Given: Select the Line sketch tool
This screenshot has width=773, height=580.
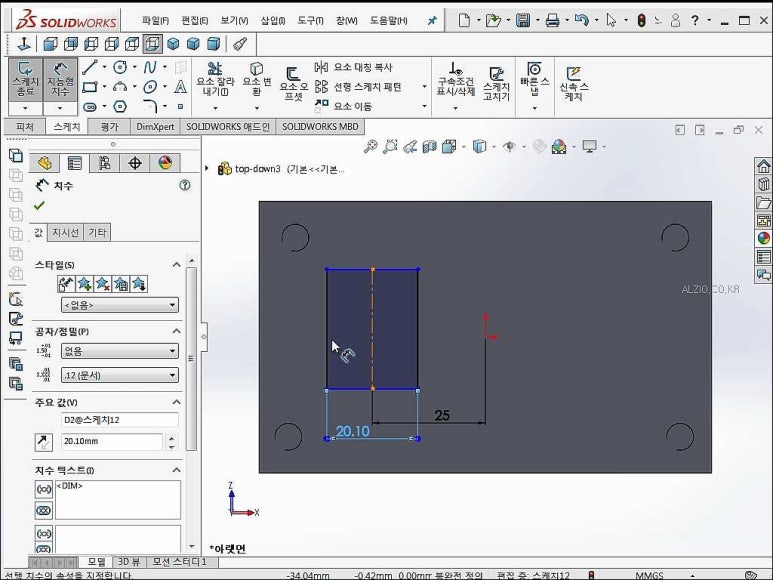Looking at the screenshot, I should click(90, 67).
